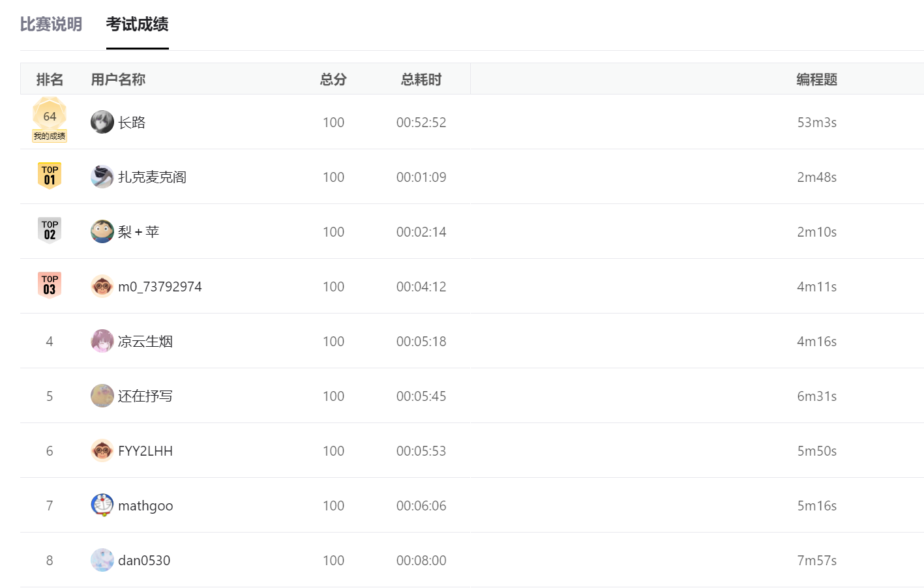Click the TOP 02 rank badge

[x=50, y=230]
